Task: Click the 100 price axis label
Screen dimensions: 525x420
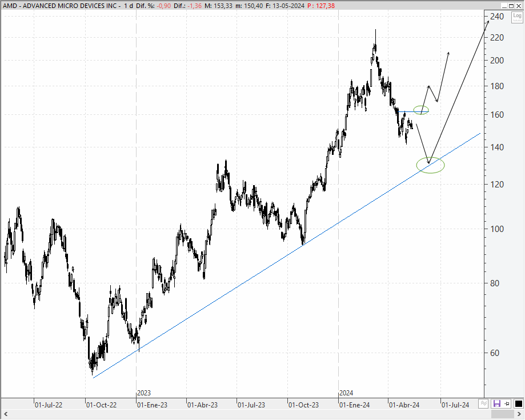Action: [496, 229]
